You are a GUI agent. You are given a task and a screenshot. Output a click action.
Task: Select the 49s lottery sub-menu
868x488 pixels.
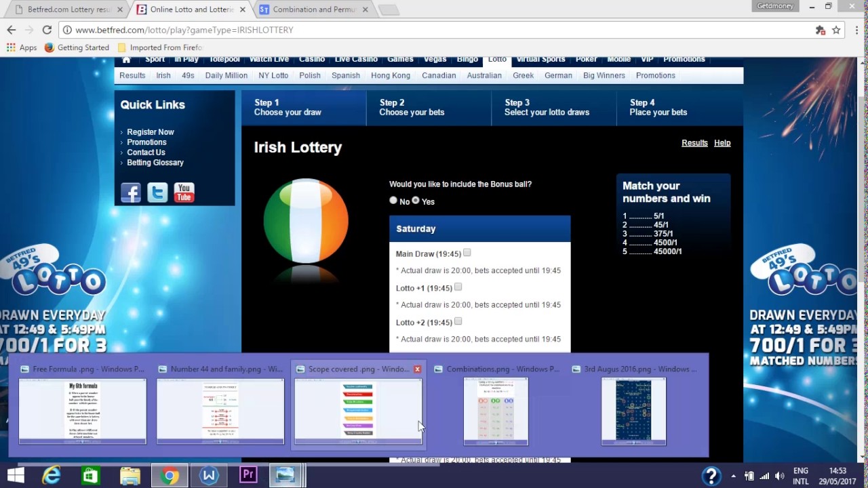(x=188, y=75)
